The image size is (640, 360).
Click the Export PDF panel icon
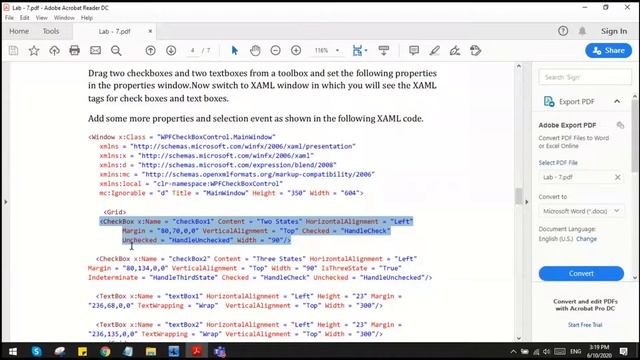tap(549, 101)
